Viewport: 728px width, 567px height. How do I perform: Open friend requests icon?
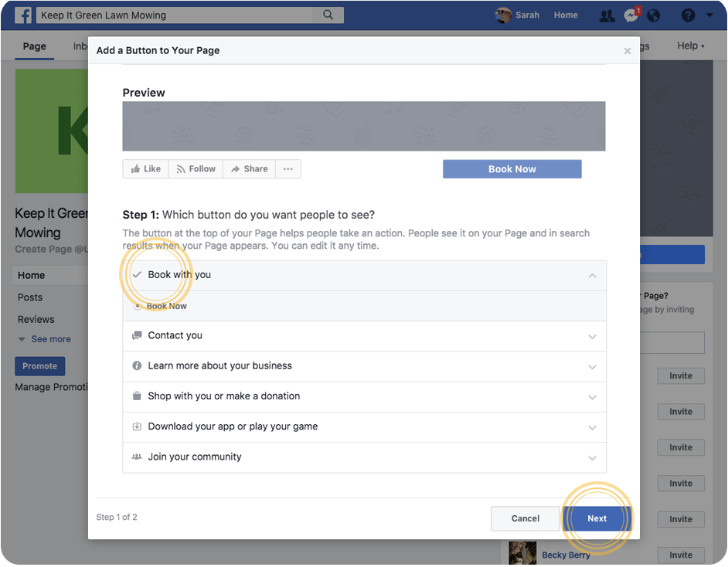[607, 15]
